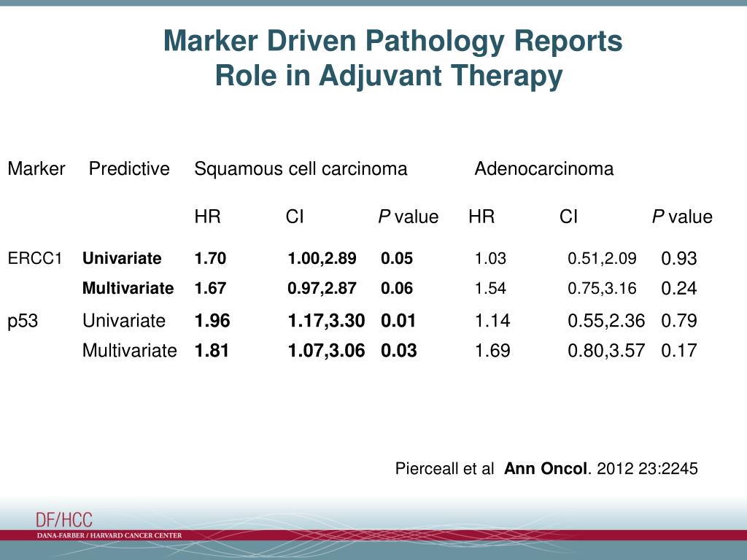Select the subtitle 'Role in Adjuvant Therapy'

click(x=389, y=76)
